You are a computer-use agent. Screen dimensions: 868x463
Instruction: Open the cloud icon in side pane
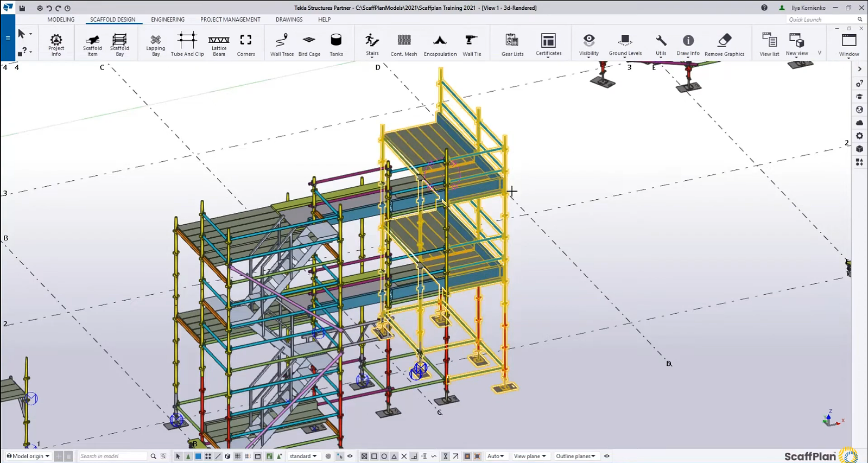click(x=859, y=123)
